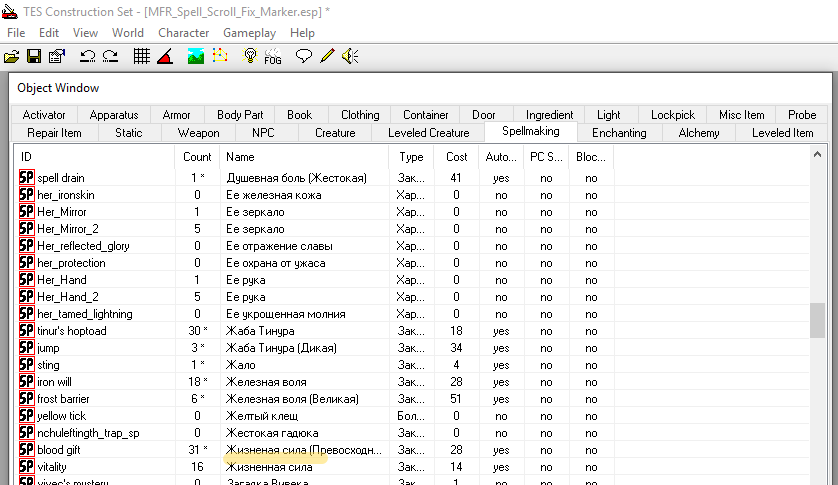Switch to the Leveled Creature tab

click(x=429, y=133)
